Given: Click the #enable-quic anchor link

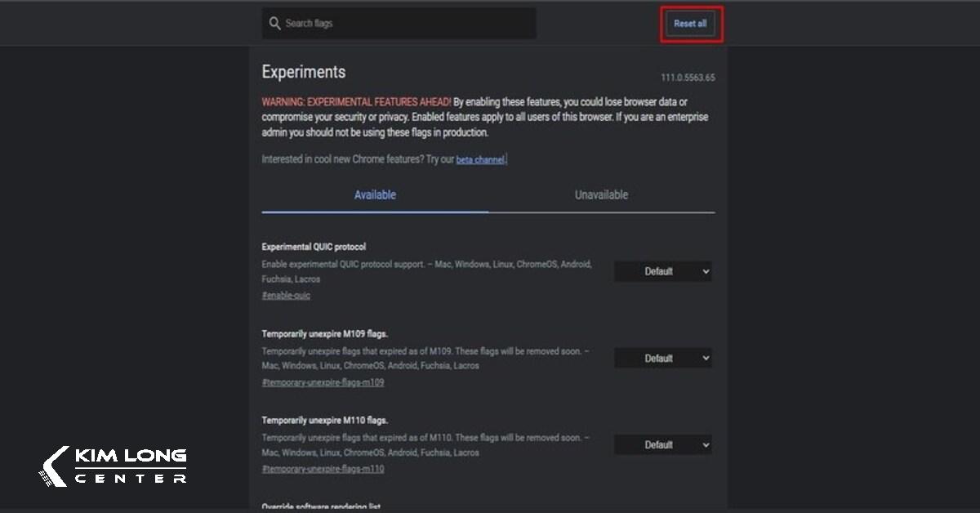Looking at the screenshot, I should (286, 296).
